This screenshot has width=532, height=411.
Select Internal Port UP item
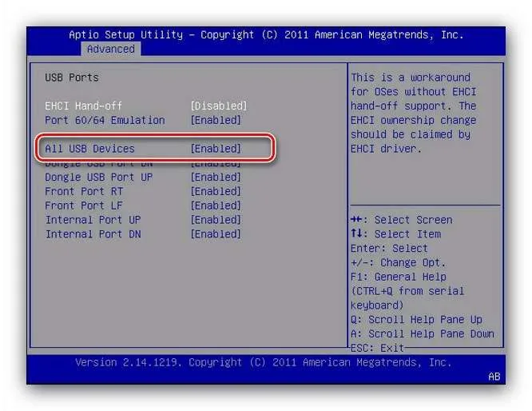93,220
